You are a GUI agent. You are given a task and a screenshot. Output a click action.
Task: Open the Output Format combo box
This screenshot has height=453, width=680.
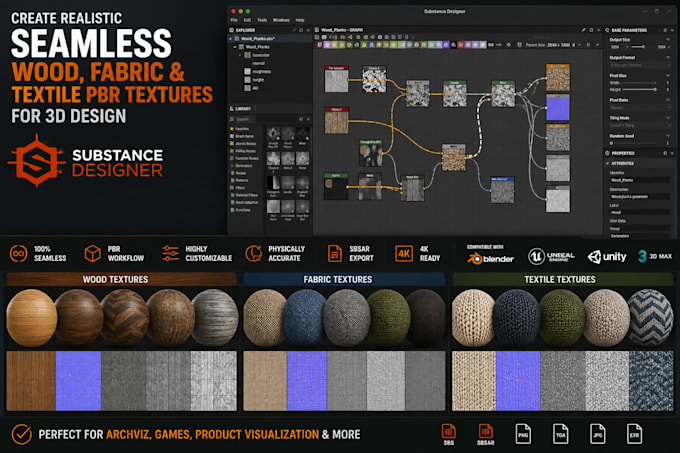[x=640, y=65]
